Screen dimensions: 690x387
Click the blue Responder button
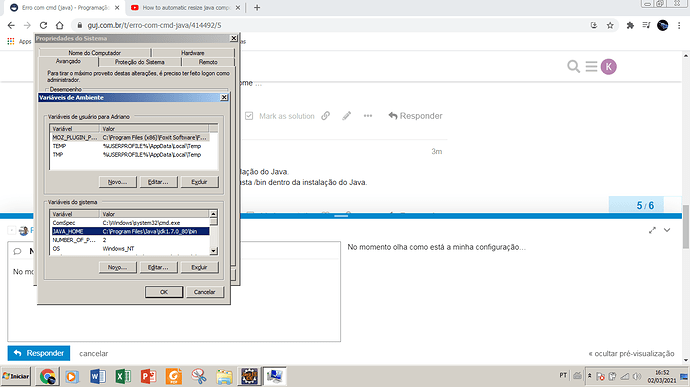(39, 353)
